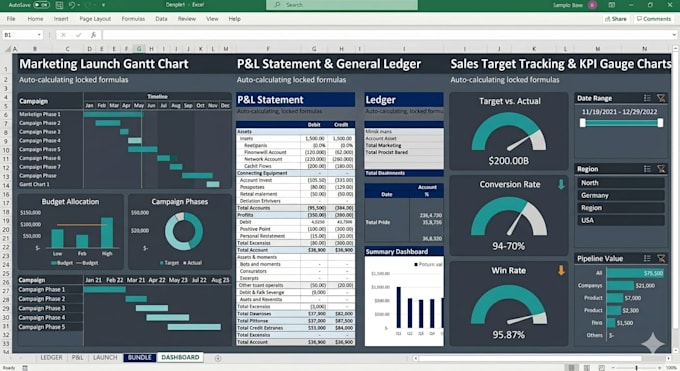Open Ribbon Display Options icon
This screenshot has height=371, width=680.
click(611, 5)
